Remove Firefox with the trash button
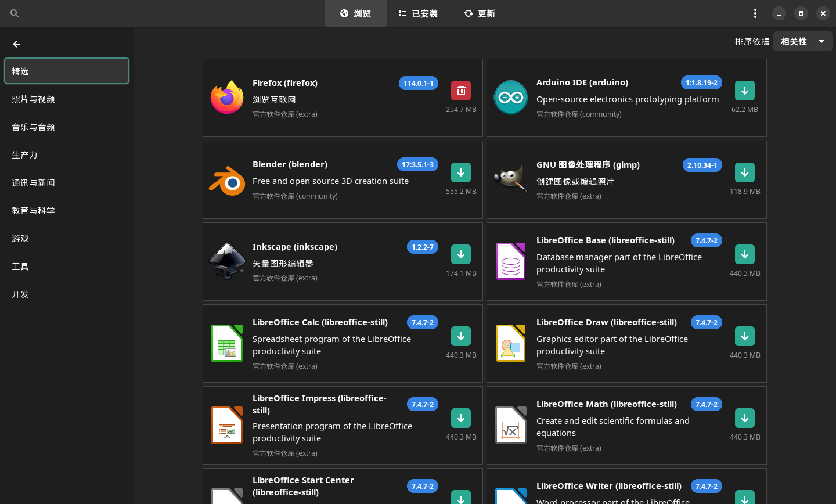Image resolution: width=836 pixels, height=504 pixels. 461,91
